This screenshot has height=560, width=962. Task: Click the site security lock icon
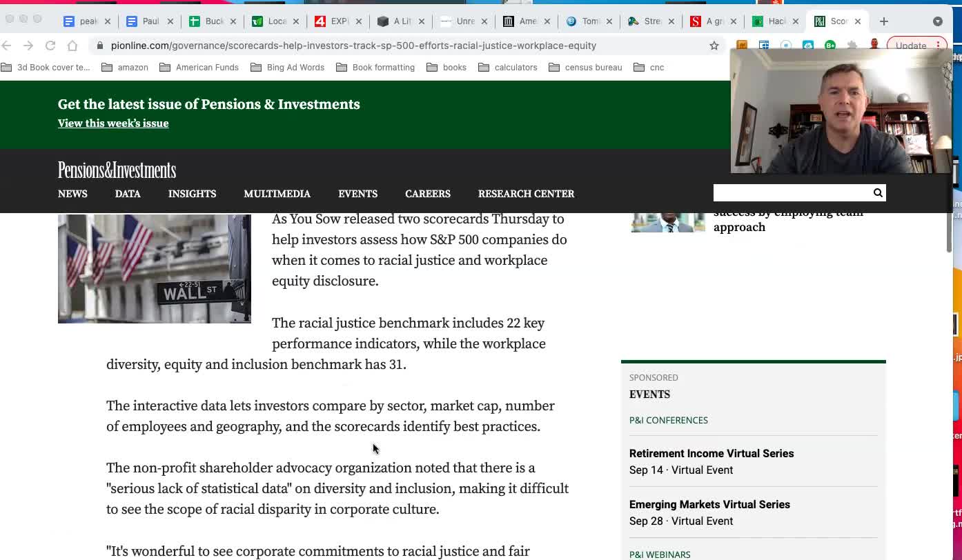100,46
